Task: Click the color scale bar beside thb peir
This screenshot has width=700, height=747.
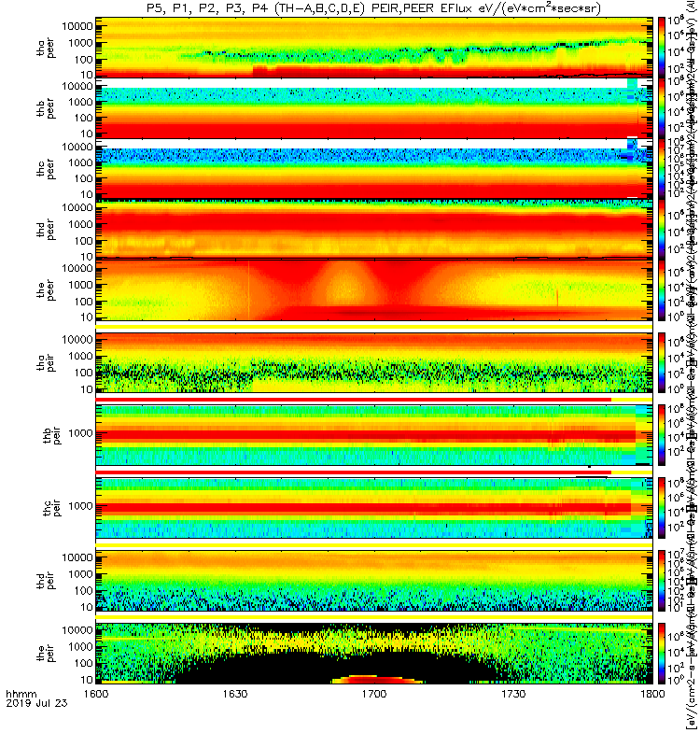Action: 662,435
